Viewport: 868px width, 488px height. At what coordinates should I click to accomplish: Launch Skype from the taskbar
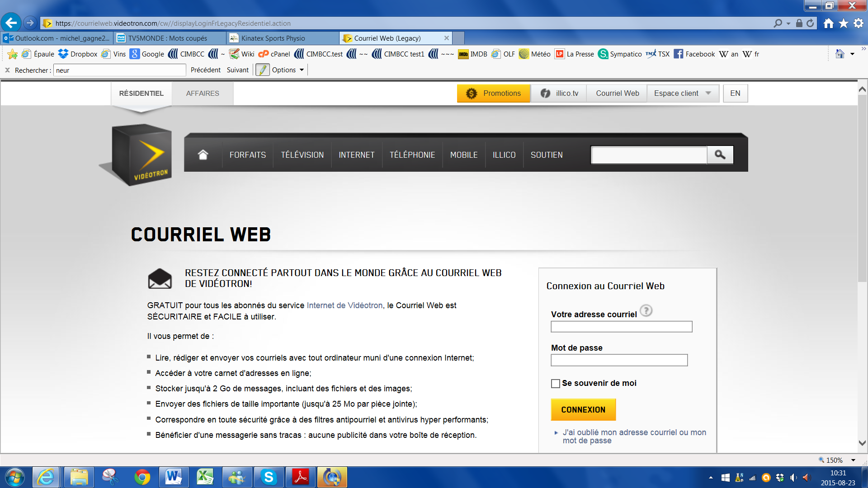pyautogui.click(x=269, y=477)
